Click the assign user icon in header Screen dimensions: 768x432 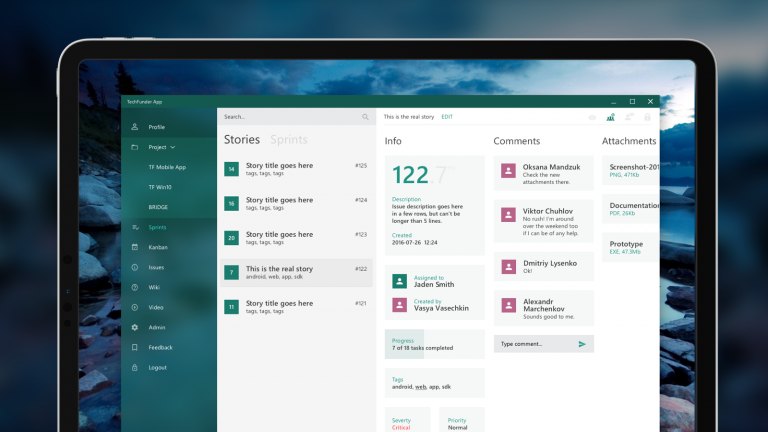coord(629,117)
